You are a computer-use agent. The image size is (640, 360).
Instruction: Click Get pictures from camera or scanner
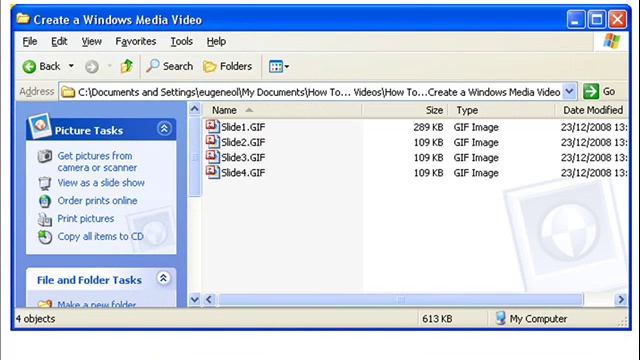click(x=97, y=162)
